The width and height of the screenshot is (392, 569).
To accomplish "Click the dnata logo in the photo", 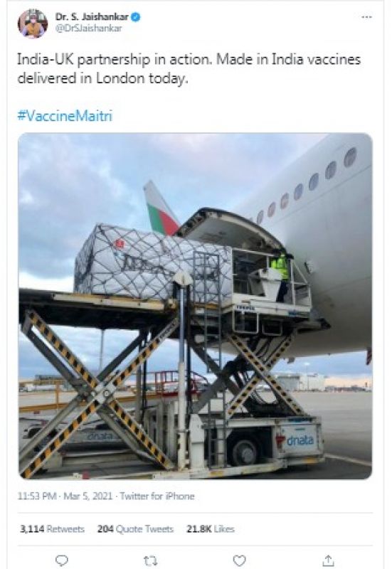I will coord(300,440).
